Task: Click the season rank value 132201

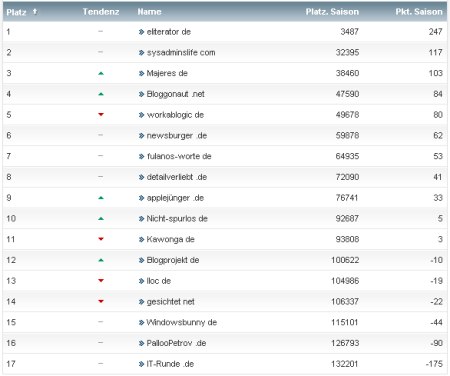Action: tap(345, 364)
